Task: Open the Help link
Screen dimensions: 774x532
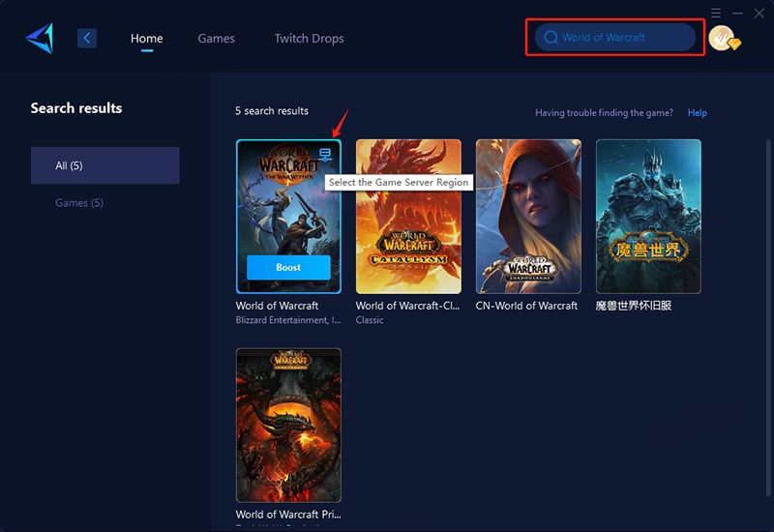Action: (697, 113)
